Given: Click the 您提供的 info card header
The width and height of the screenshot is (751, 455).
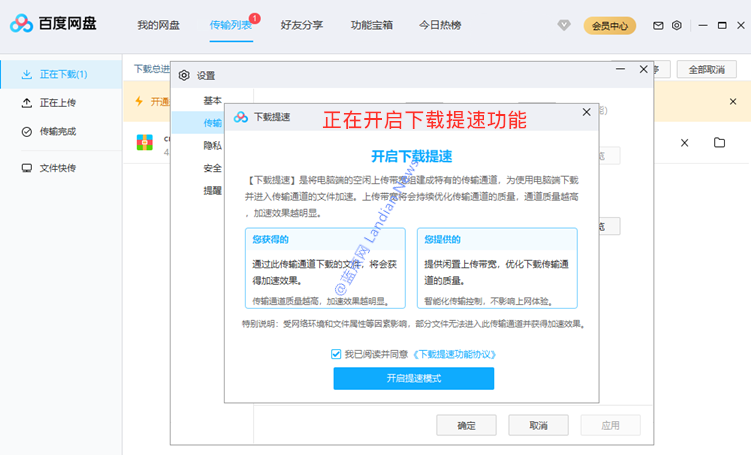Looking at the screenshot, I should (497, 239).
